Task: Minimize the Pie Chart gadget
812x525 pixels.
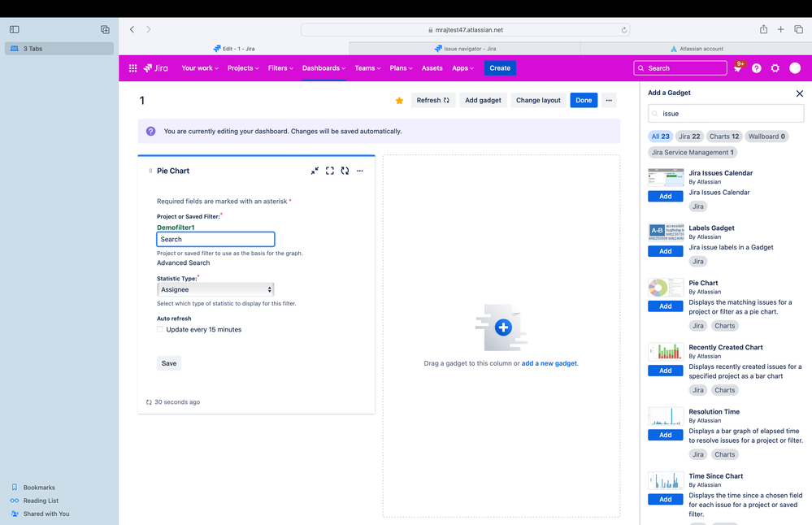Action: (315, 171)
